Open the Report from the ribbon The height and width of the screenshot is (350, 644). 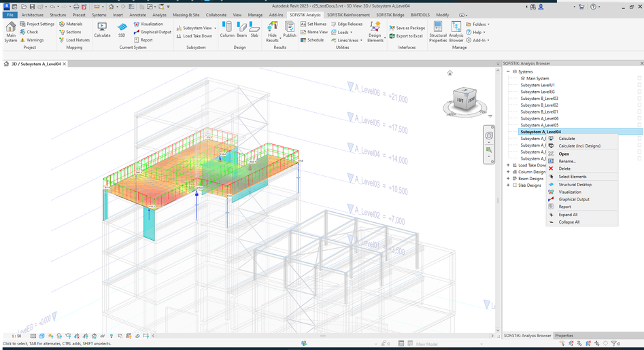(143, 40)
